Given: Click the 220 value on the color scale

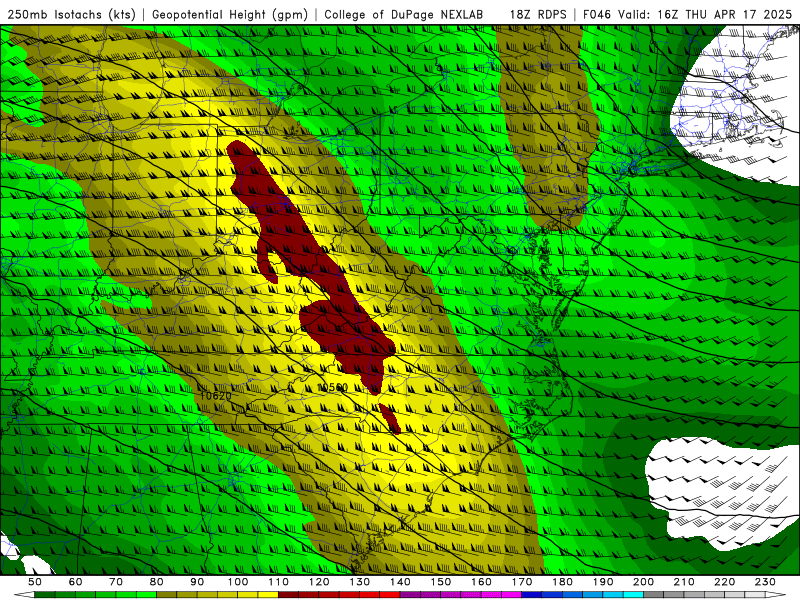Looking at the screenshot, I should click(x=724, y=582).
